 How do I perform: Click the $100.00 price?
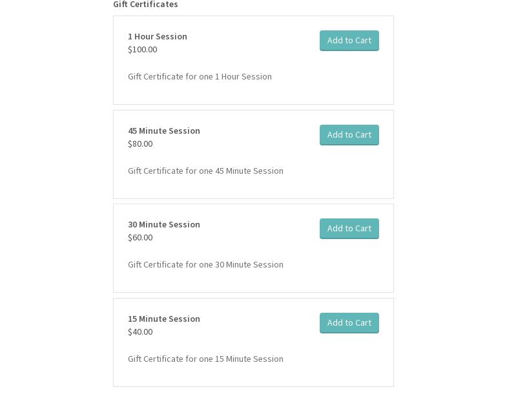coord(142,49)
